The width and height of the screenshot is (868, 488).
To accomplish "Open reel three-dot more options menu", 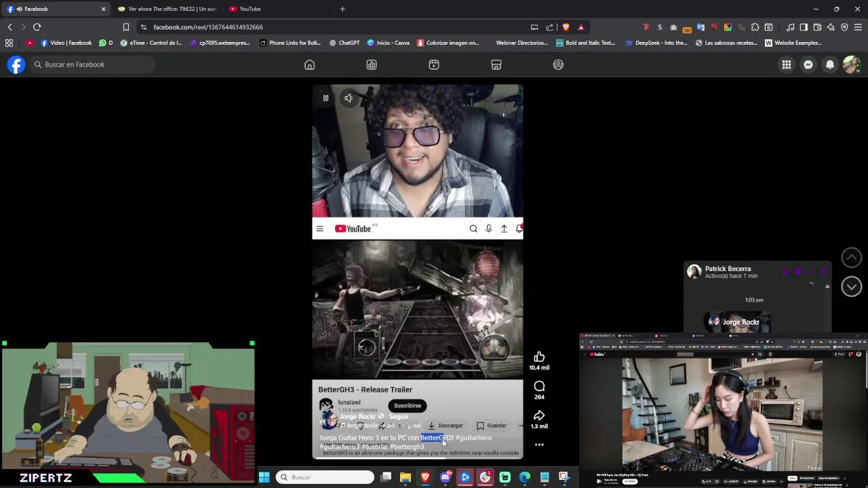I will [x=539, y=445].
